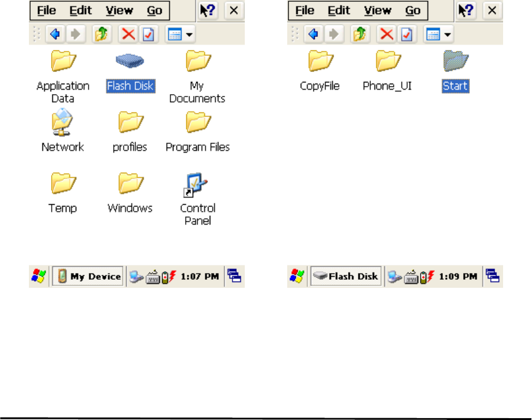
Task: Click the Program Files label text
Action: (197, 147)
